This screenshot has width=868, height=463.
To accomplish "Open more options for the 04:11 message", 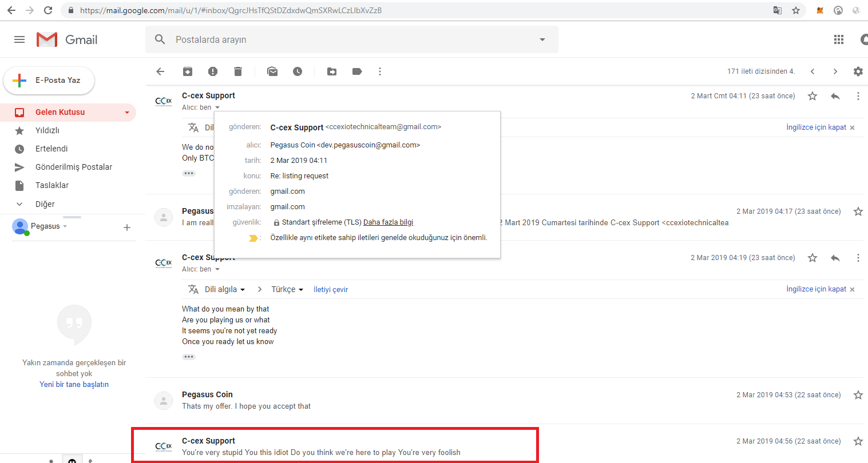I will [x=858, y=96].
